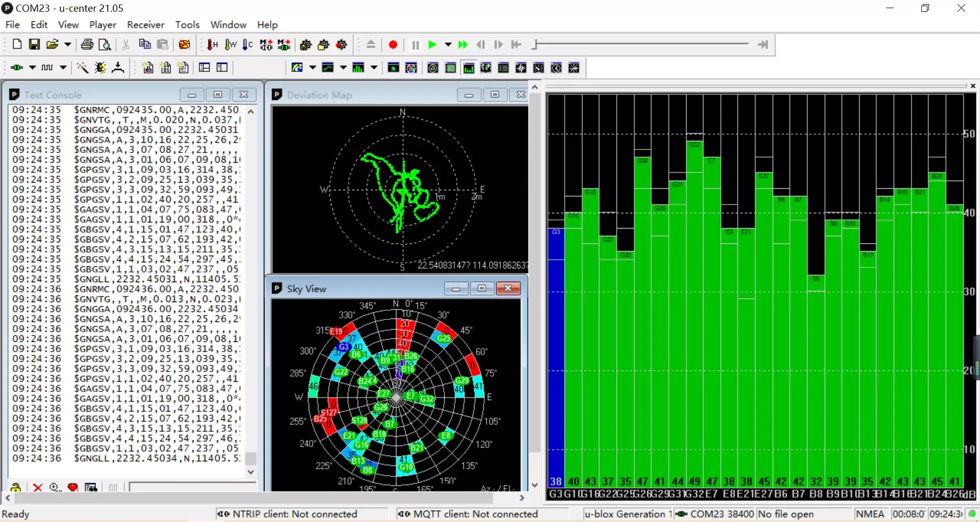This screenshot has width=980, height=522.
Task: Click the red X clear icon in Text Console
Action: [37, 487]
